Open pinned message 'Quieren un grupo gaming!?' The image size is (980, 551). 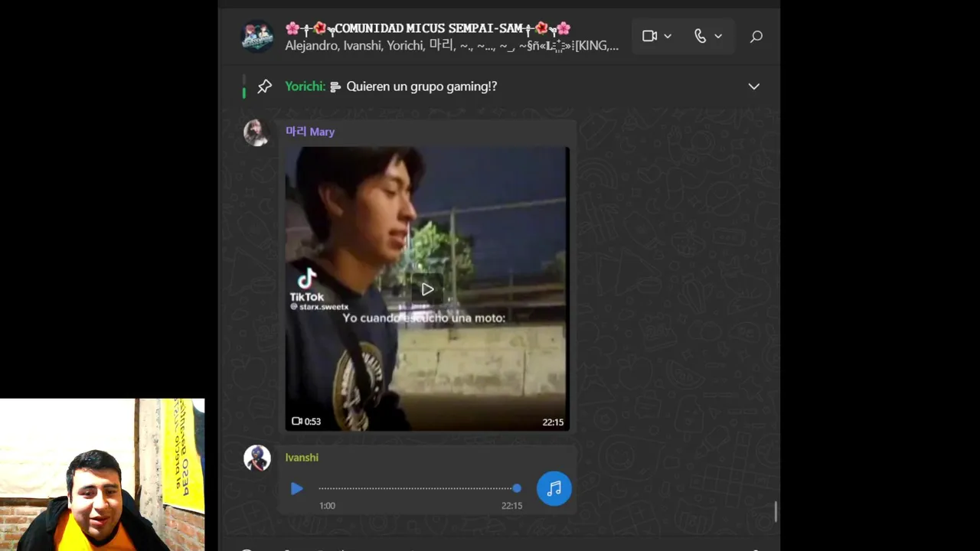[422, 86]
